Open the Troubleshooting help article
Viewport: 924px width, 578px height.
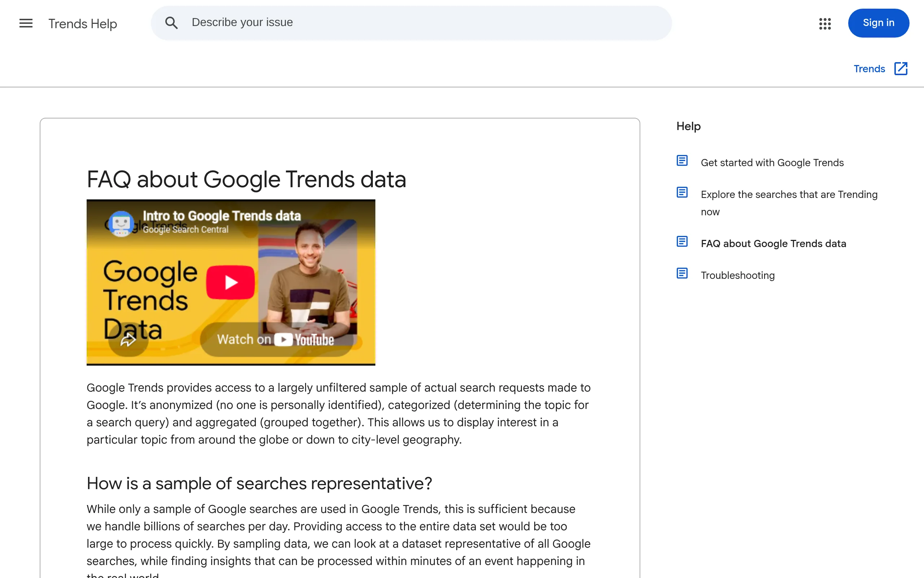coord(738,275)
